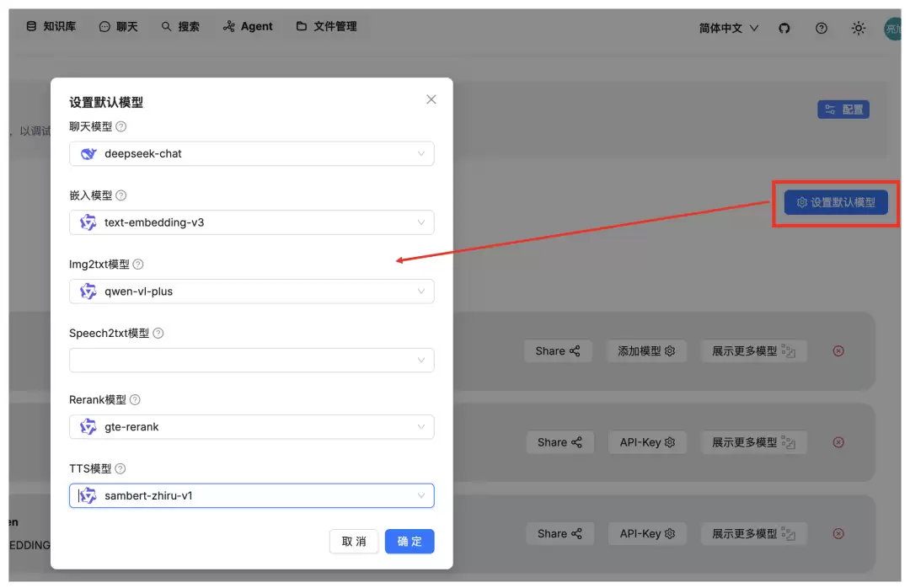This screenshot has height=588, width=910.
Task: Click Share in the 添加模型 row
Action: (558, 351)
